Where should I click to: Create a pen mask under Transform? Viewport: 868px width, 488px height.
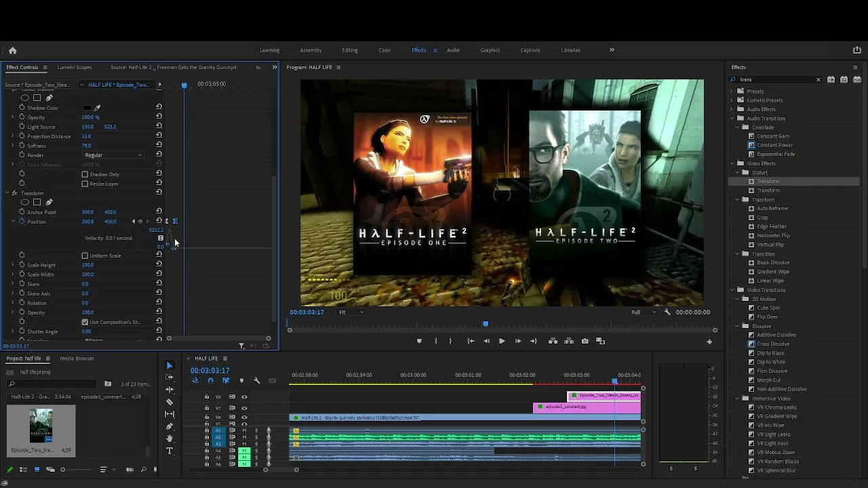49,202
